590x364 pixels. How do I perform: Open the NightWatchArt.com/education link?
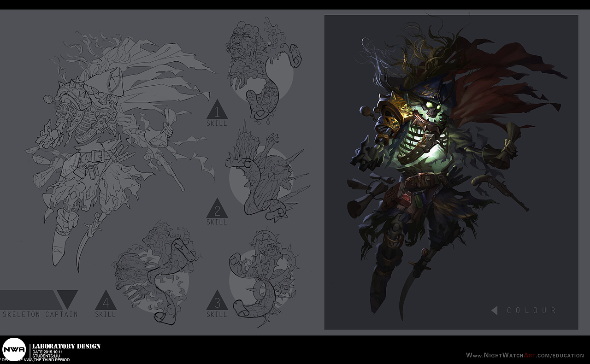525,355
